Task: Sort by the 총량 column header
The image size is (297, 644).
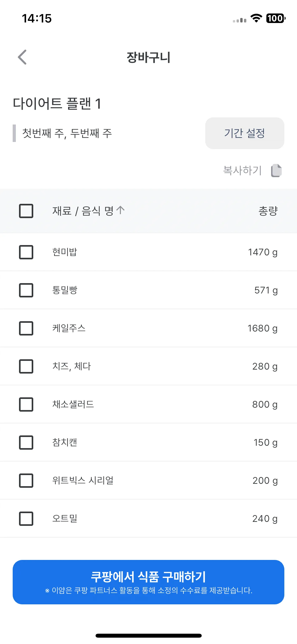Action: click(268, 211)
